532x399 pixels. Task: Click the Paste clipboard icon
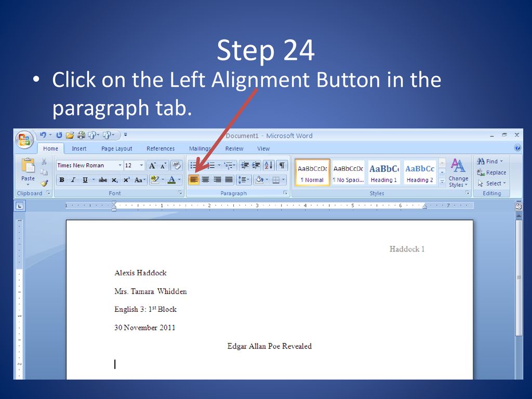(28, 166)
